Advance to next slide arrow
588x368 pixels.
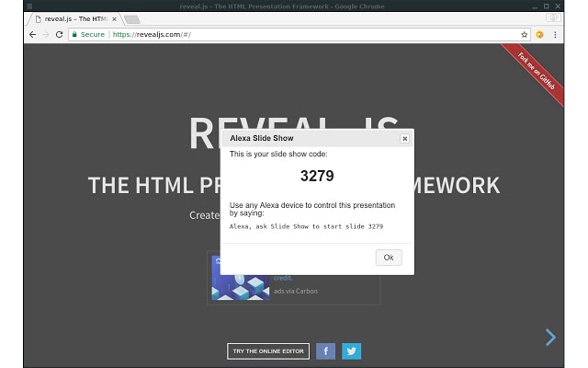pos(550,338)
